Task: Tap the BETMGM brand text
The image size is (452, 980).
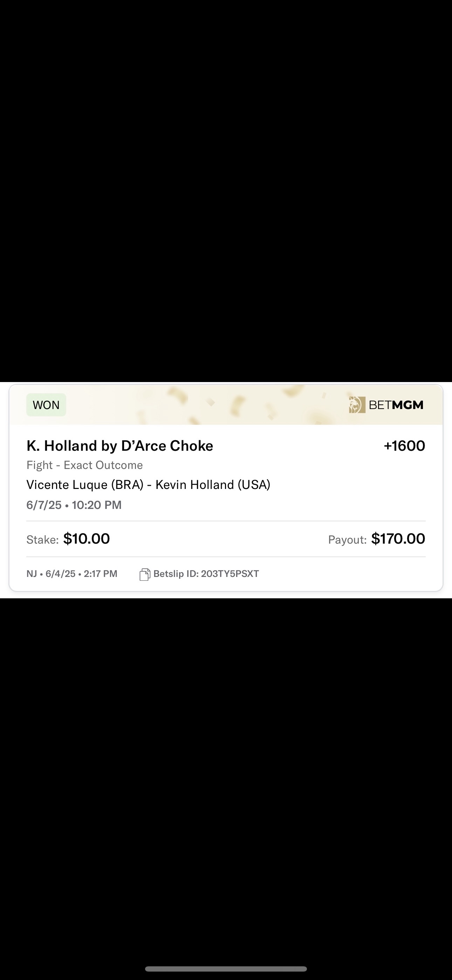Action: pyautogui.click(x=396, y=405)
